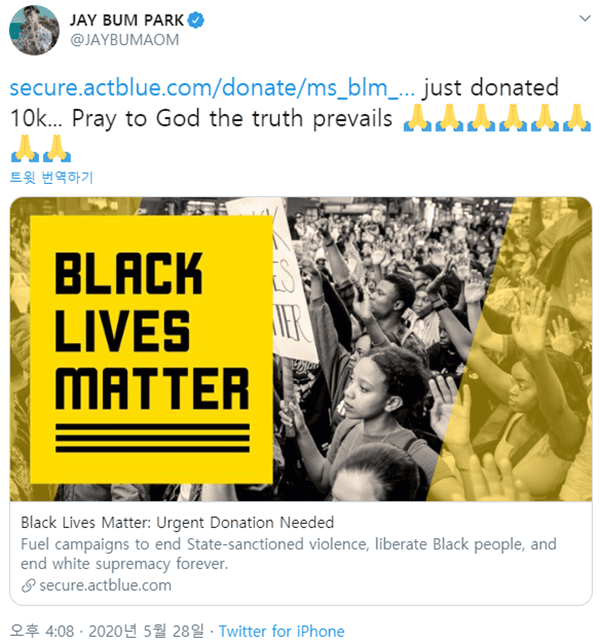Click the last praying hands emoji on second row

[x=57, y=148]
